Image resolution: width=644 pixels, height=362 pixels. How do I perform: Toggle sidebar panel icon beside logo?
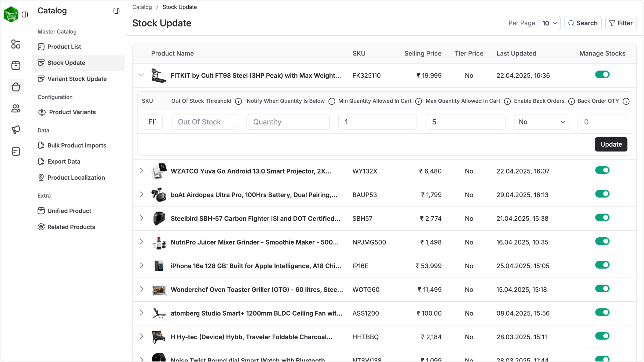pyautogui.click(x=25, y=14)
